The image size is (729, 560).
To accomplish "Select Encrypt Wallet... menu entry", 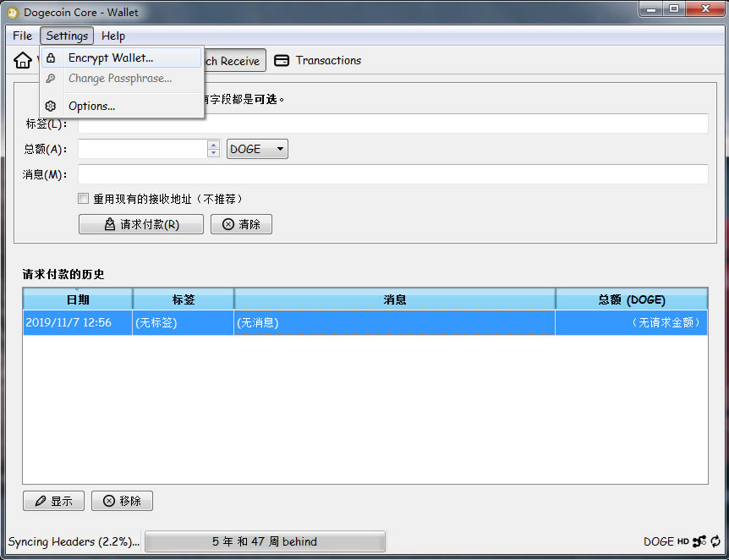I will [x=121, y=58].
